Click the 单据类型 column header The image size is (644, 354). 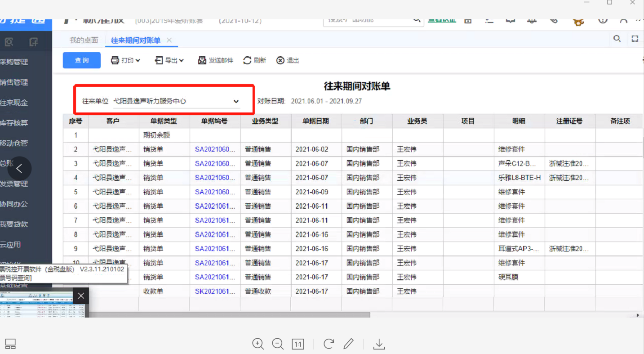164,121
